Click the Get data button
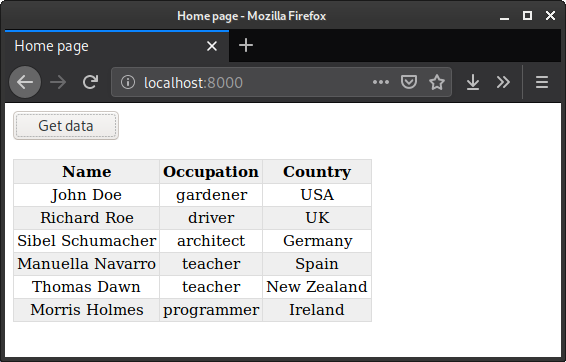Viewport: 566px width, 362px height. [x=66, y=126]
